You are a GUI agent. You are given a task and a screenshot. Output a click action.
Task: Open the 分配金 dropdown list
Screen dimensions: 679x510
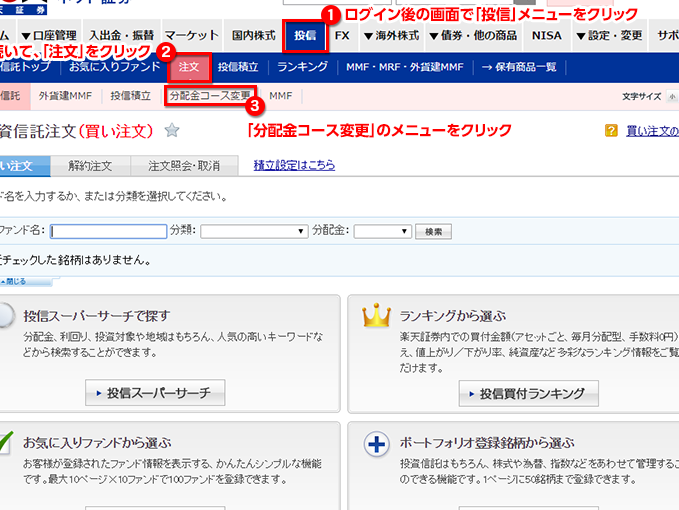(382, 231)
